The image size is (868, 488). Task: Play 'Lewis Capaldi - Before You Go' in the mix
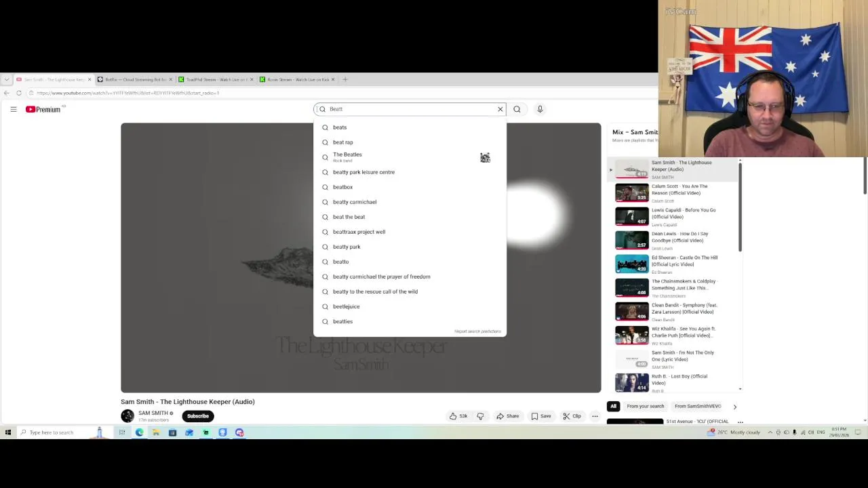671,218
